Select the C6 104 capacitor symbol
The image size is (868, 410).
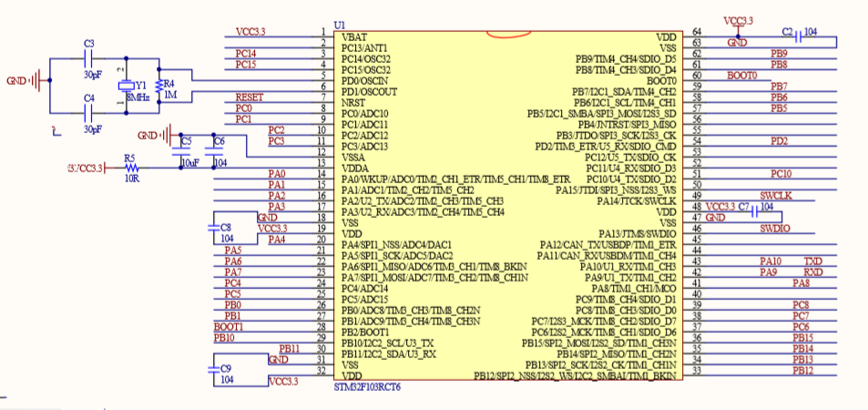click(x=213, y=151)
